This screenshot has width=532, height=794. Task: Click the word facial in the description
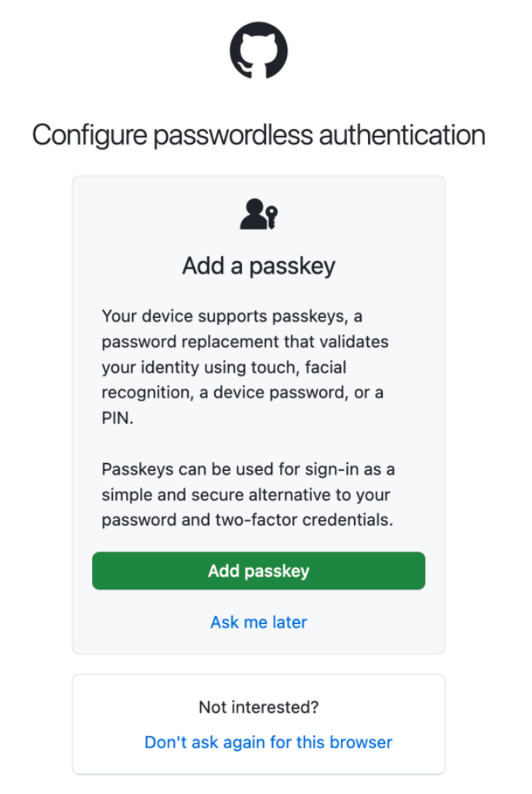[326, 366]
